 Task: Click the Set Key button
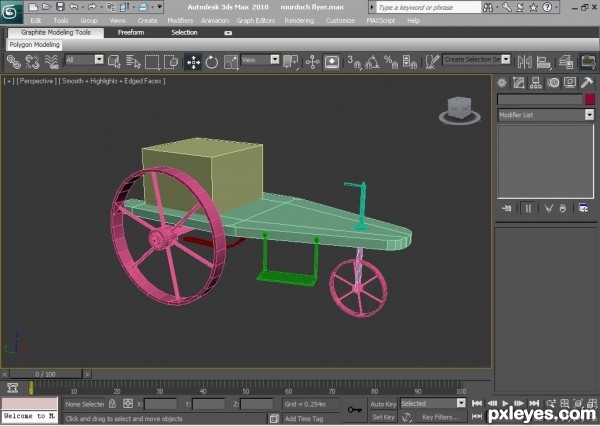coord(383,417)
